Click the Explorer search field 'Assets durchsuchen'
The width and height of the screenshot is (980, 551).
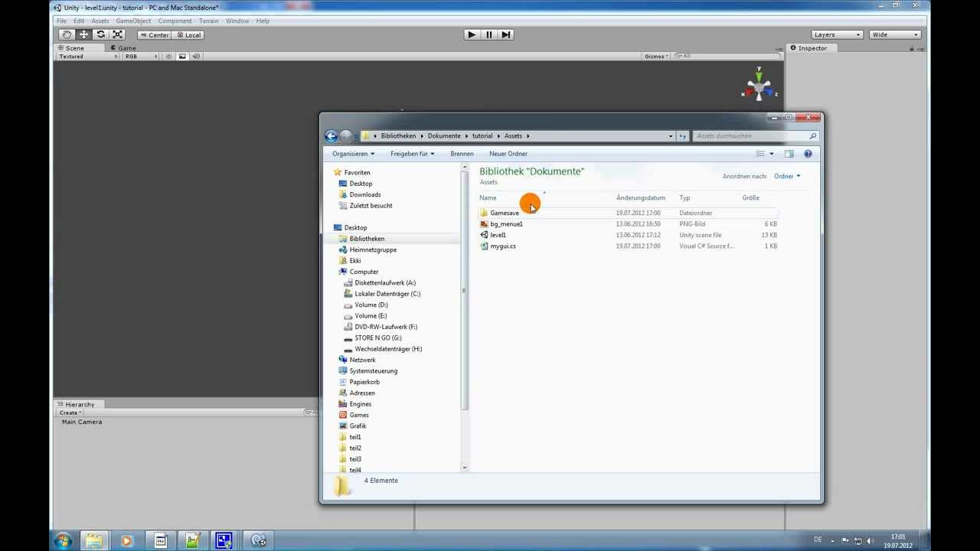(756, 136)
